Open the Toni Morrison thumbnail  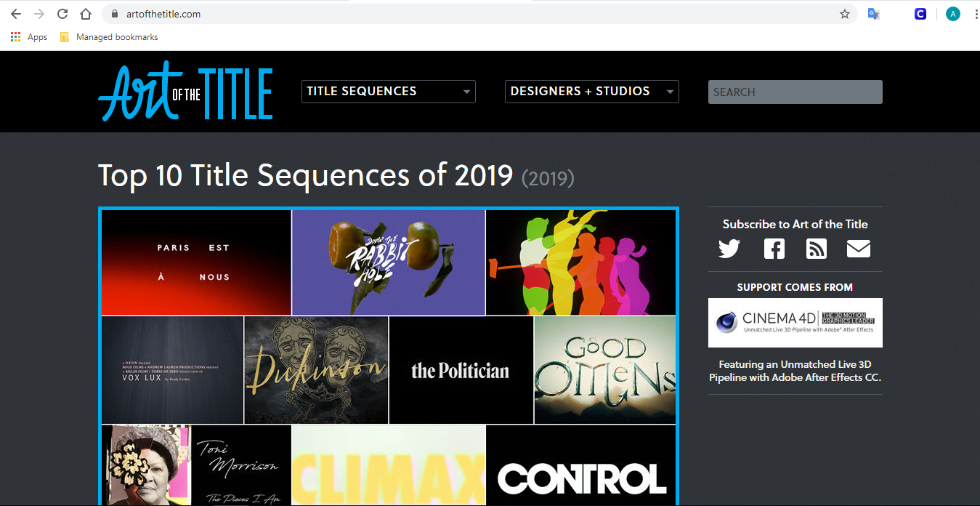coord(196,465)
